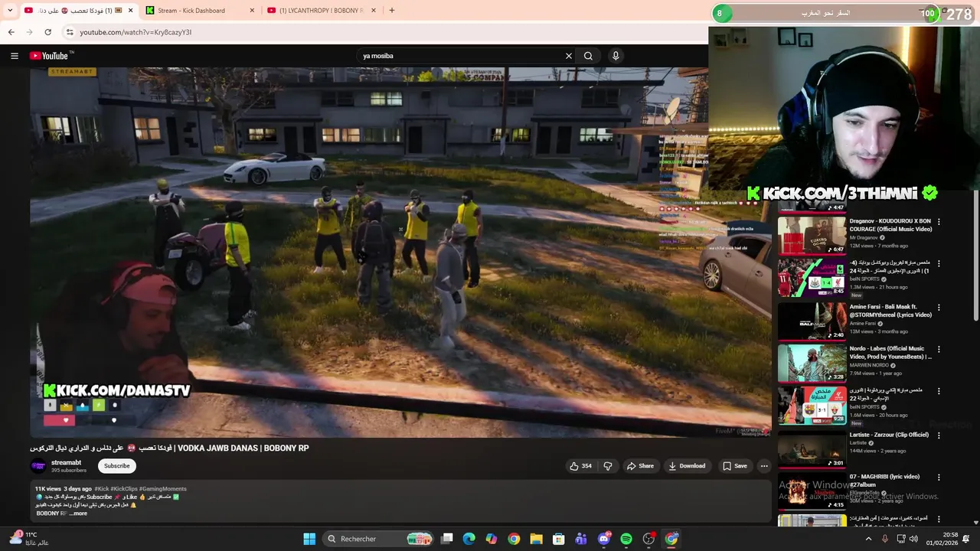The width and height of the screenshot is (980, 551).
Task: Run the search with the magnifier button
Action: (x=588, y=56)
